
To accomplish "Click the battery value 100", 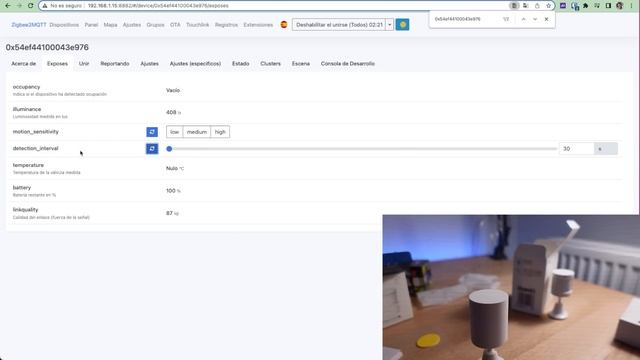I will point(171,191).
